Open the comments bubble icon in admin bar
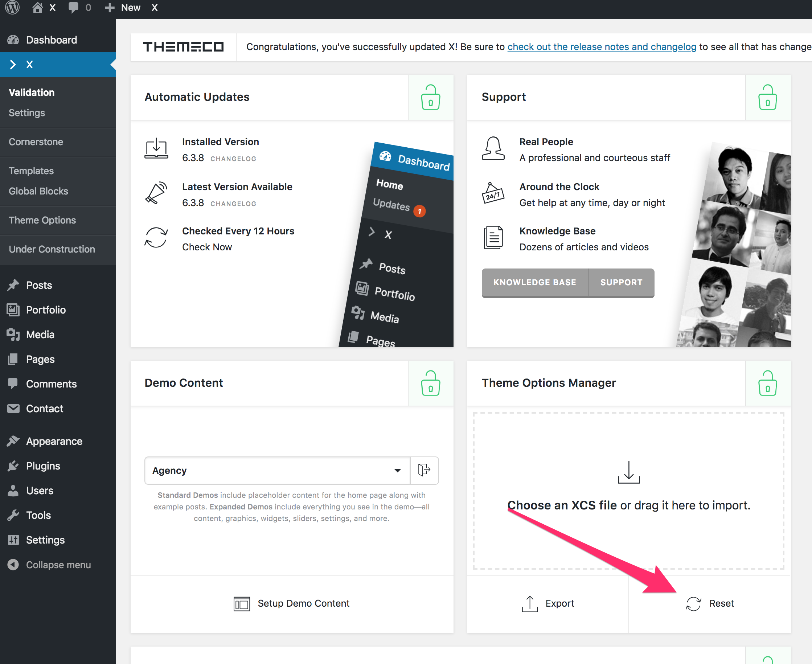The image size is (812, 664). (73, 8)
